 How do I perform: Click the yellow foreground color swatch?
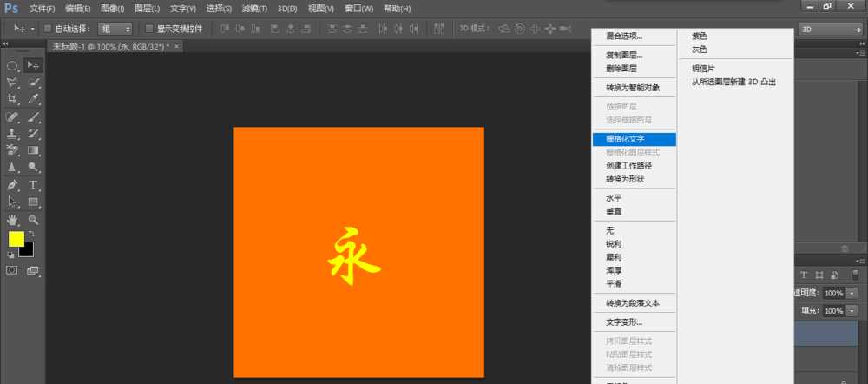pos(16,239)
